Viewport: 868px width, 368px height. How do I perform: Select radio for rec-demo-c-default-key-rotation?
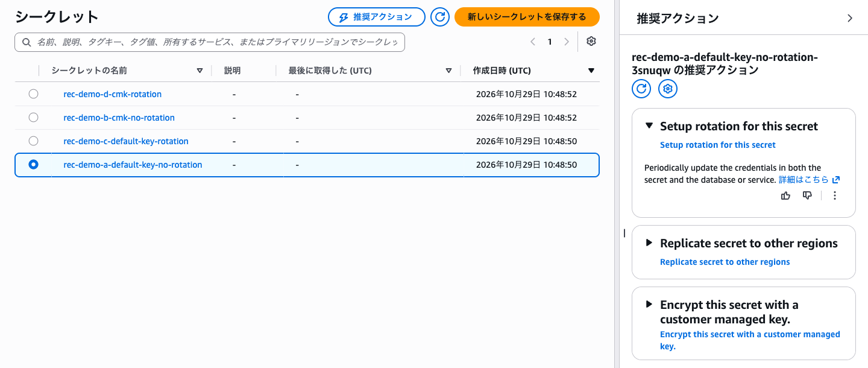coord(33,141)
